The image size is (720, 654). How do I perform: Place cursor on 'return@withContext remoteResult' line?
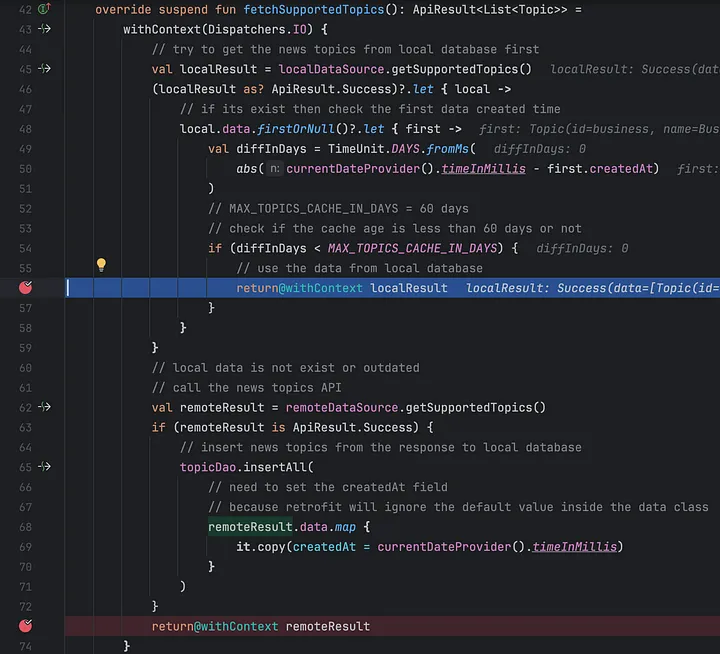(260, 626)
